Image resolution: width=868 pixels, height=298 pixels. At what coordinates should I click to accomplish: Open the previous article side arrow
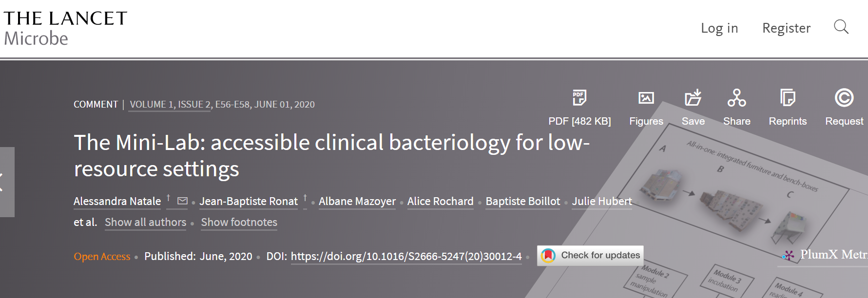pyautogui.click(x=7, y=182)
